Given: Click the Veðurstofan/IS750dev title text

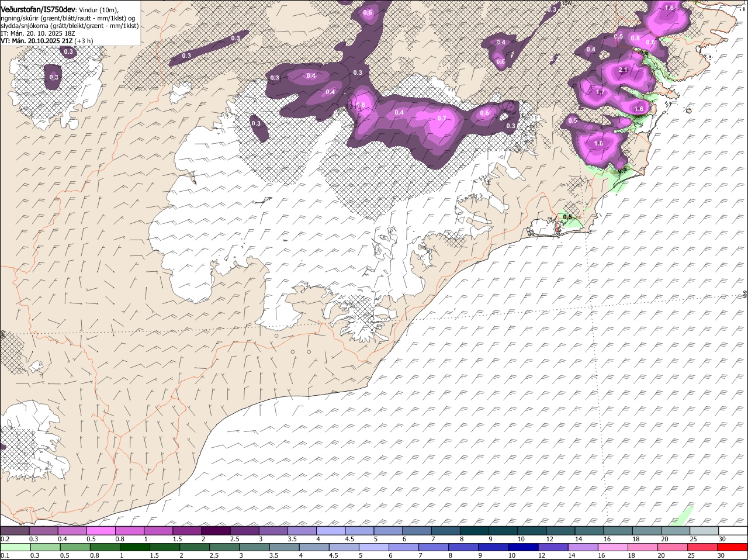Looking at the screenshot, I should (37, 10).
